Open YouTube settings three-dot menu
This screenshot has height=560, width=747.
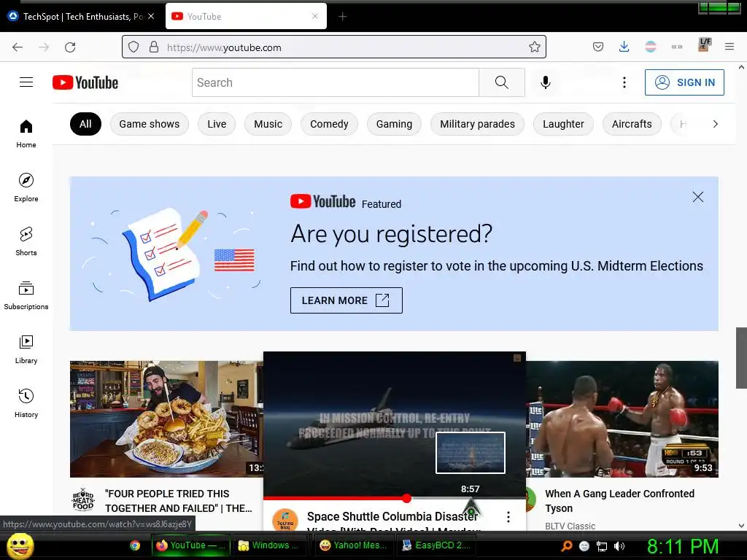click(624, 82)
